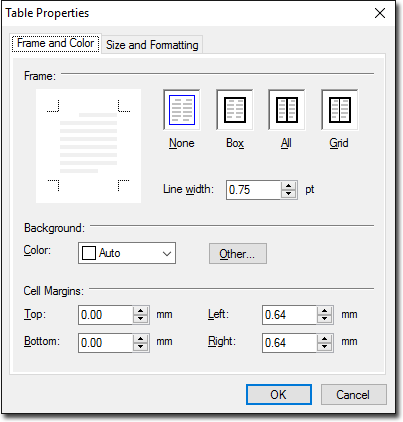This screenshot has width=403, height=422.
Task: Focus the Left margin input field
Action: coord(290,315)
